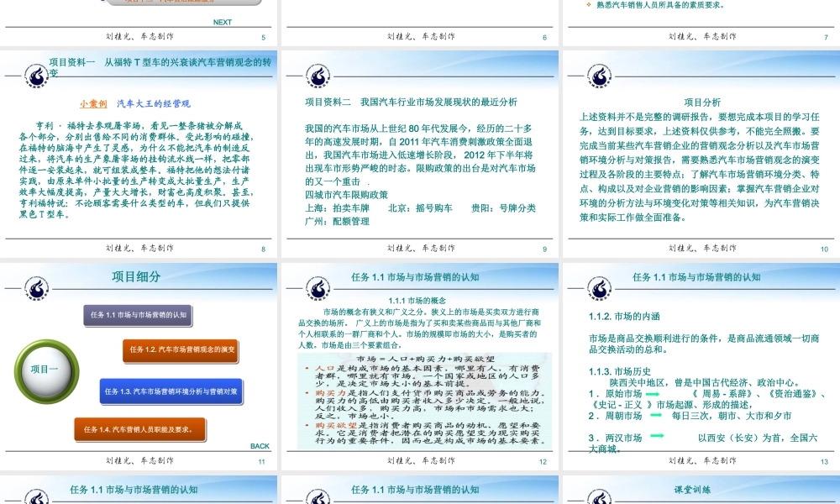Image resolution: width=840 pixels, height=504 pixels.
Task: Click the text 上海：拍卖车牌
Action: tap(338, 207)
